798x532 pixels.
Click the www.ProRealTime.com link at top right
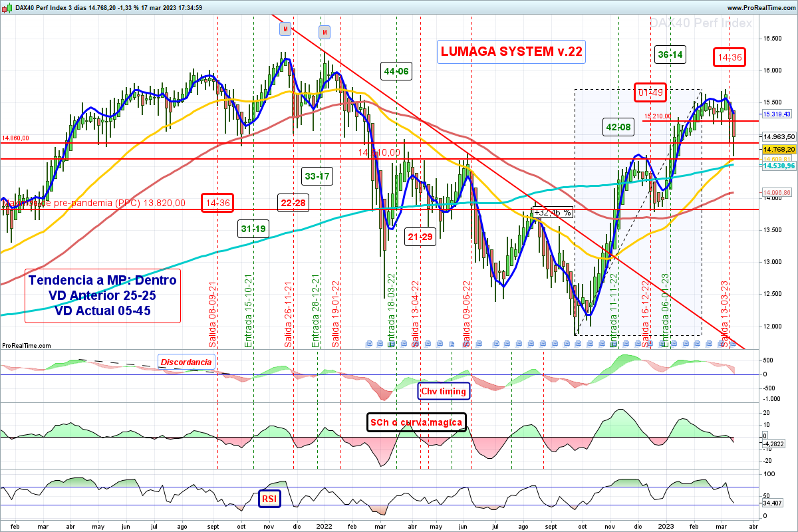coord(761,8)
